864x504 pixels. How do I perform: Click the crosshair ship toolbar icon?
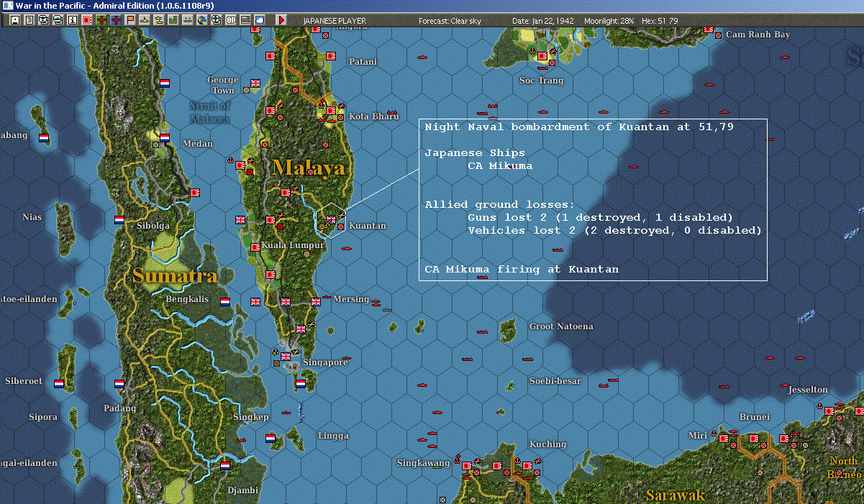coord(217,20)
